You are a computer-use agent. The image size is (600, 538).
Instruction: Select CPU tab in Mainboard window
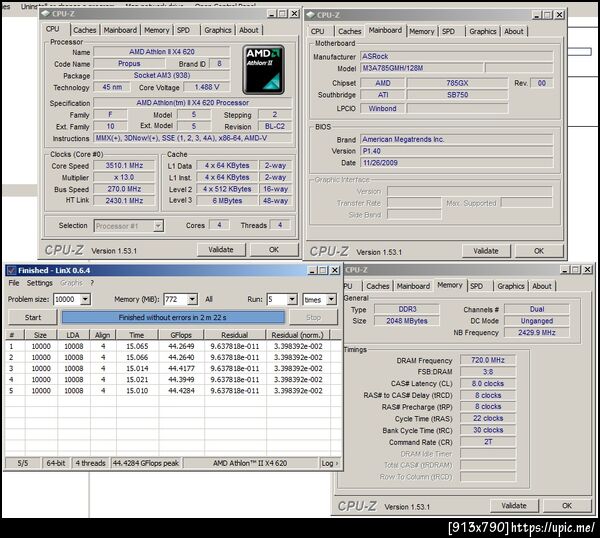[x=317, y=31]
